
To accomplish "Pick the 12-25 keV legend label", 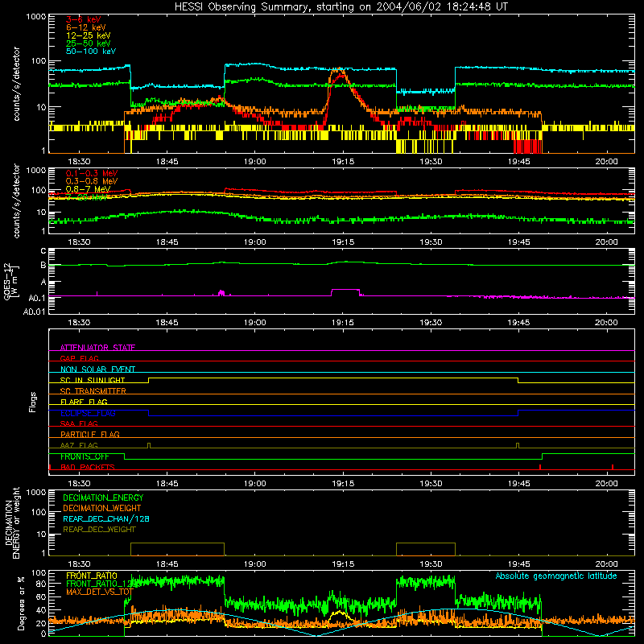I will coord(88,35).
